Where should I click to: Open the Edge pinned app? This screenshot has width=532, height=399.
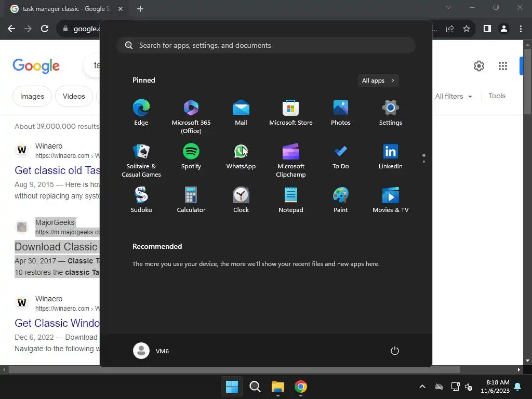tap(141, 113)
